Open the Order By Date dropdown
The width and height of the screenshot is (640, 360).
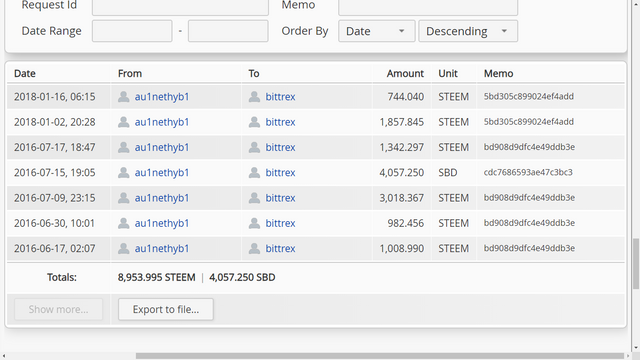point(376,31)
